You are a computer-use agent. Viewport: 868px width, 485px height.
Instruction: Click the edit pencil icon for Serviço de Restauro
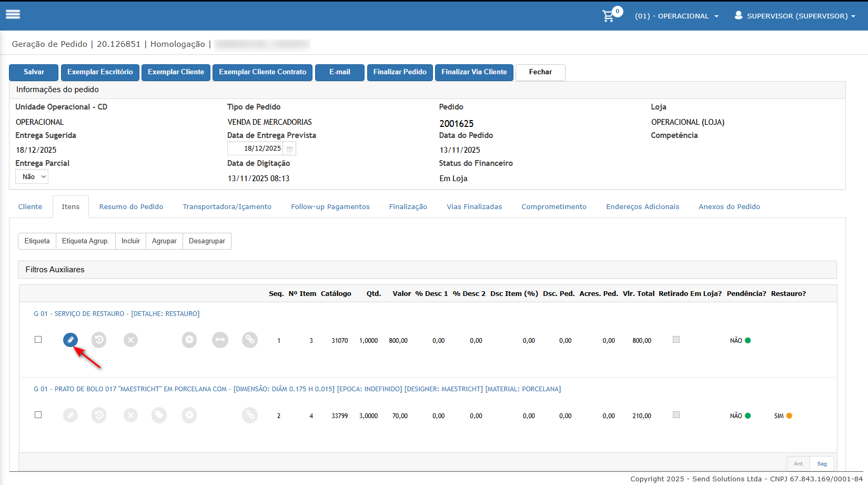pos(70,340)
